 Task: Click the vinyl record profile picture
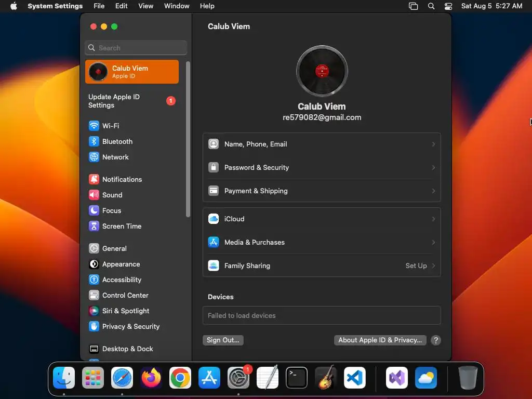point(322,71)
